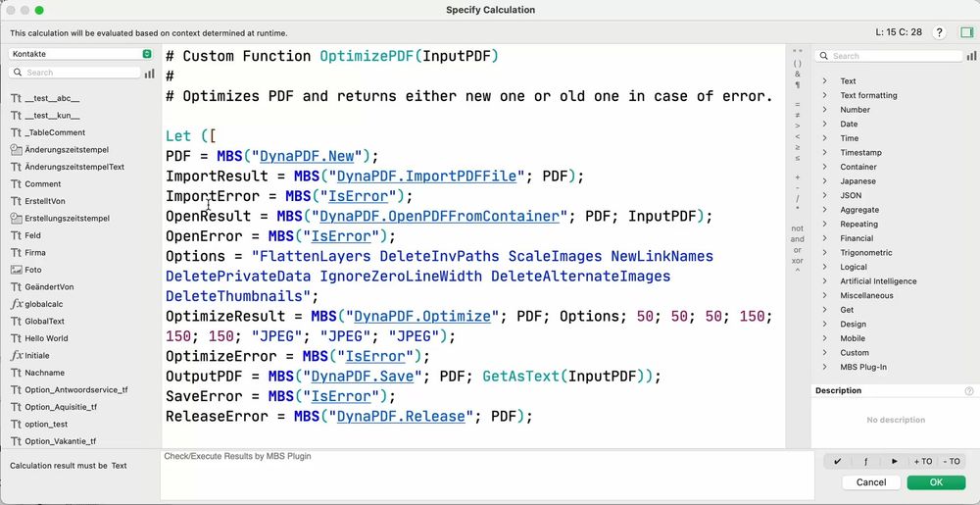Click the DynaPDF.Release link
Image resolution: width=980 pixels, height=505 pixels.
point(401,416)
